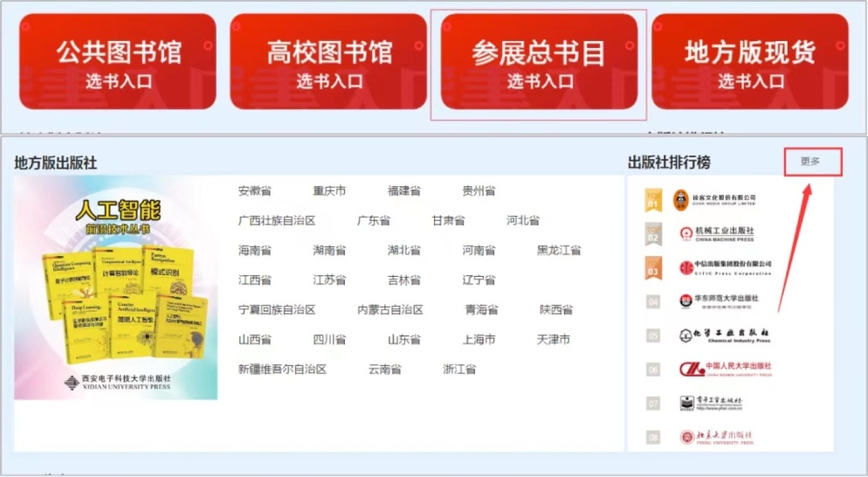This screenshot has height=477, width=868.
Task: Open the 高校图书馆 选书入口 banner
Action: click(x=328, y=62)
